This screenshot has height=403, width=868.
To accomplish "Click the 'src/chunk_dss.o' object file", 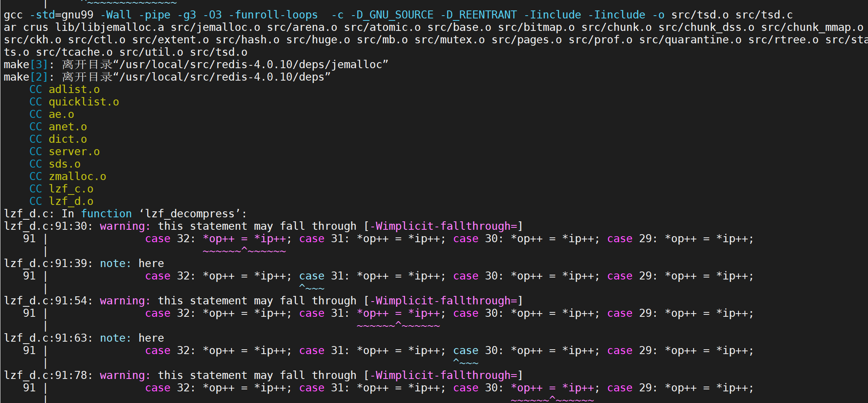I will (706, 28).
